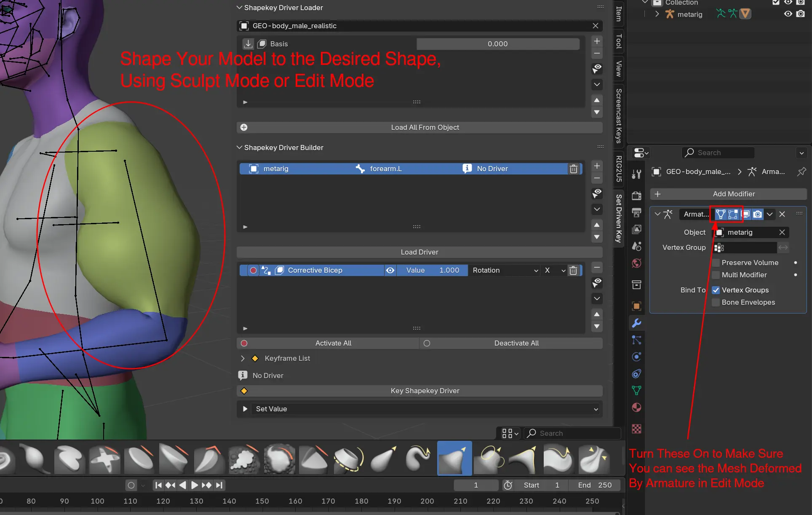Click the timeline play forward button
Viewport: 812px width, 515px height.
pos(194,485)
